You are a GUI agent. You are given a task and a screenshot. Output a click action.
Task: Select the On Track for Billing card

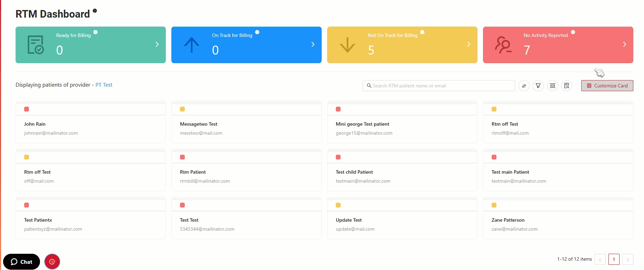(246, 45)
